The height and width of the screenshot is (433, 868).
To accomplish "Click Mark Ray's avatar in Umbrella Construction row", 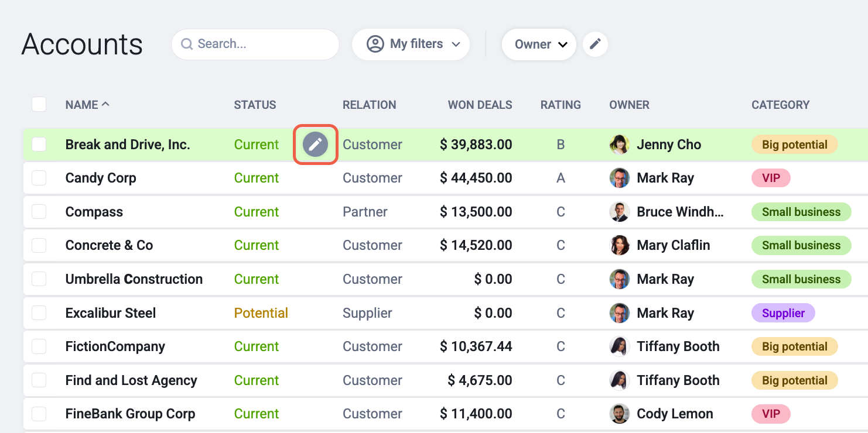I will pyautogui.click(x=619, y=279).
